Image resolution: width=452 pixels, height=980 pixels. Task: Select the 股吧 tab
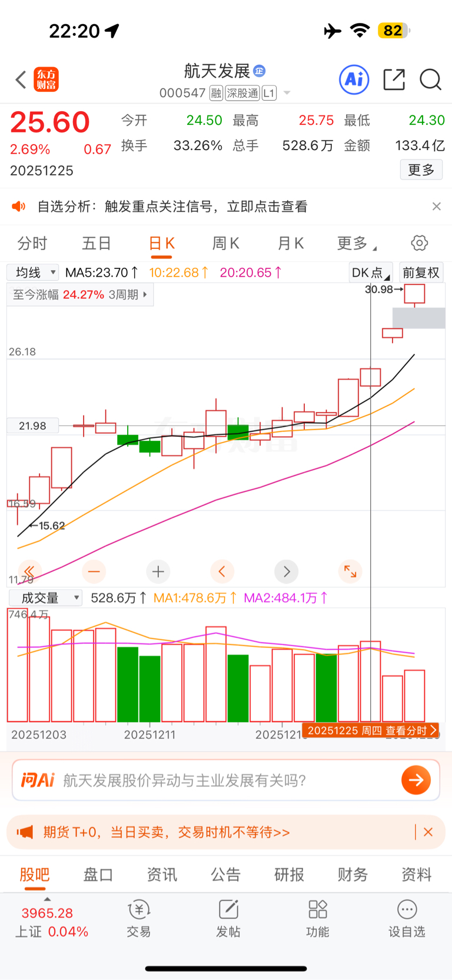click(35, 876)
